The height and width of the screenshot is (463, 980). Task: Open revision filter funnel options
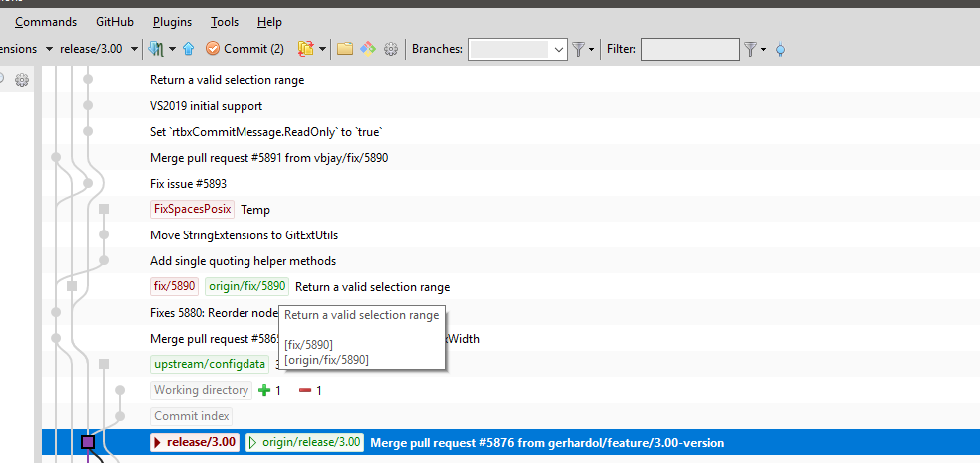755,49
